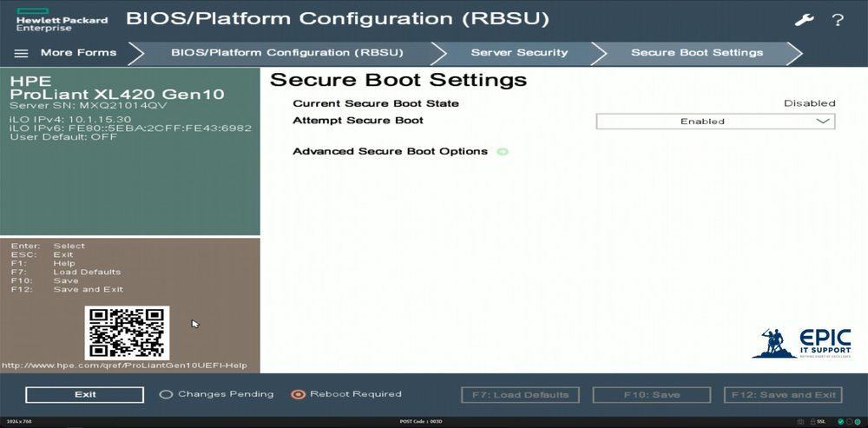This screenshot has width=868, height=428.
Task: Click F12: Save and Exit button
Action: tap(783, 395)
